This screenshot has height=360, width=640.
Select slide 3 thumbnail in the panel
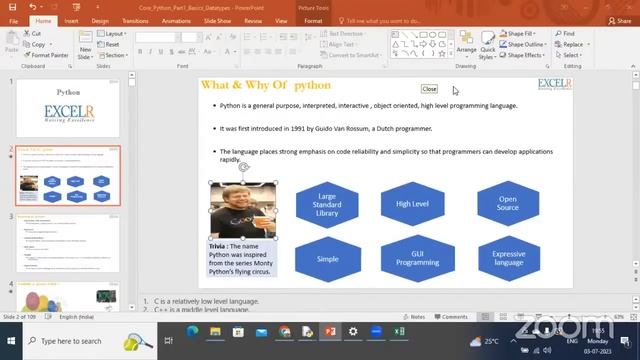68,243
